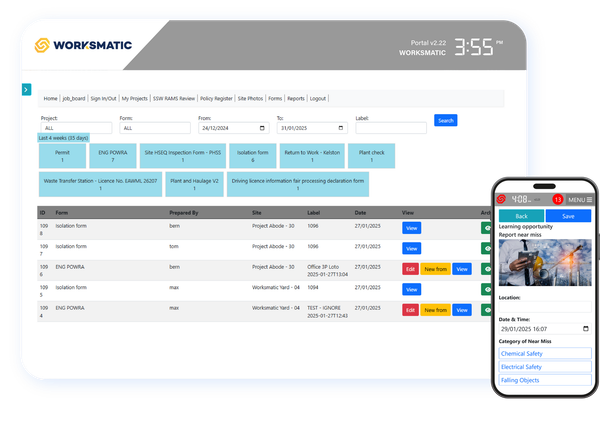Open My Projects menu item

134,98
